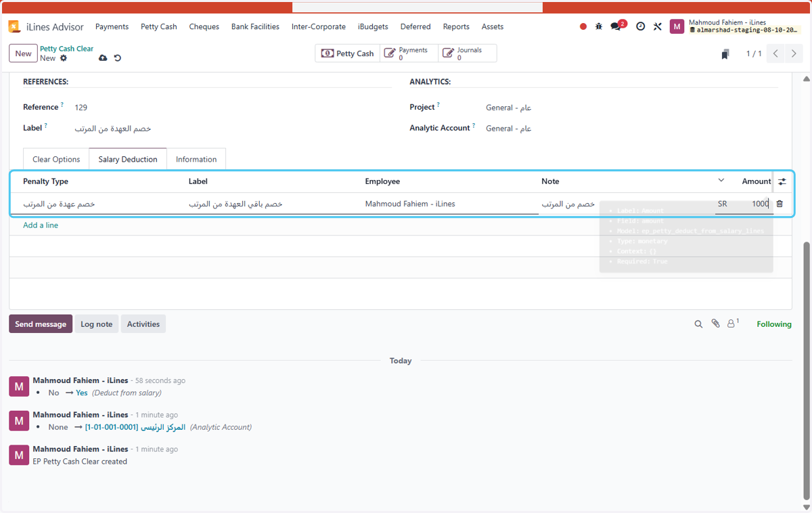Select the Salary Deduction tab

(128, 159)
